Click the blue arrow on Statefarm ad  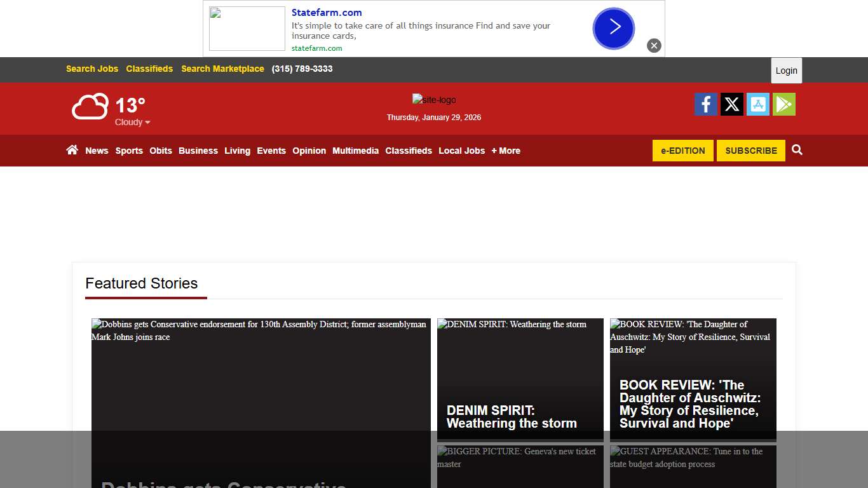[613, 29]
